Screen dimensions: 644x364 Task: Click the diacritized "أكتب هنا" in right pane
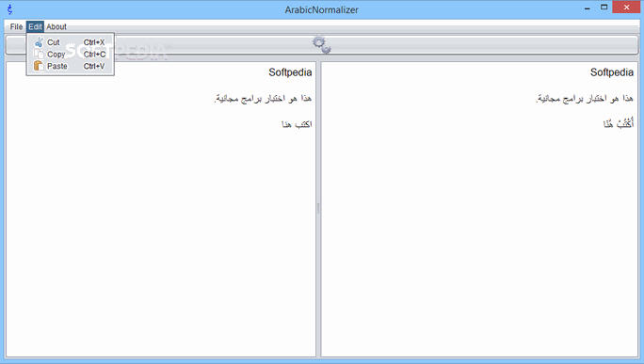[619, 122]
